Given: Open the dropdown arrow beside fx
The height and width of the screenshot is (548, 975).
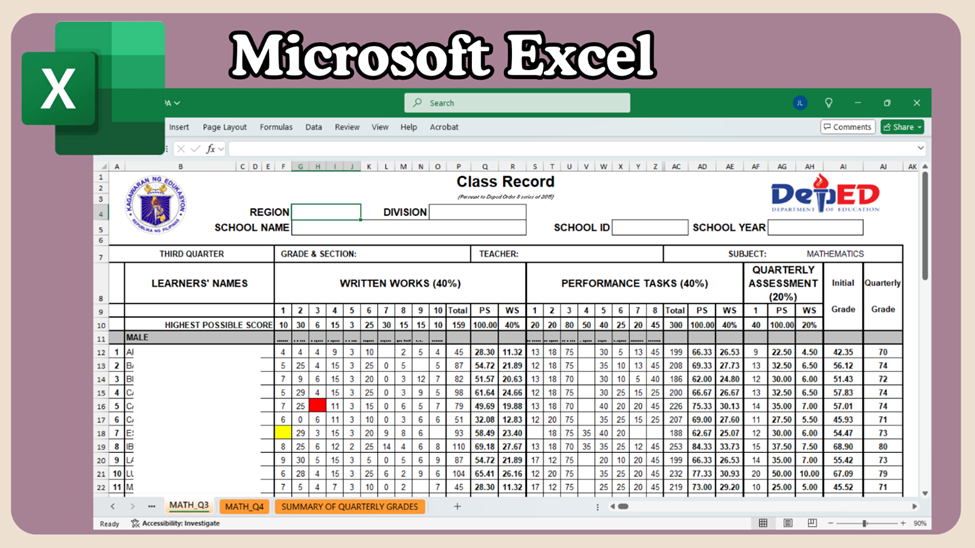Looking at the screenshot, I should click(221, 149).
